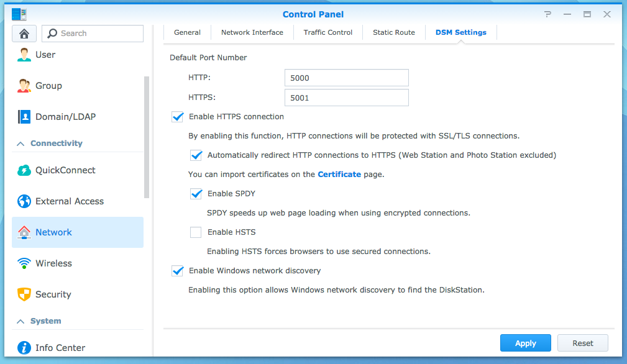Open the Security shield icon
Image resolution: width=627 pixels, height=364 pixels.
24,294
